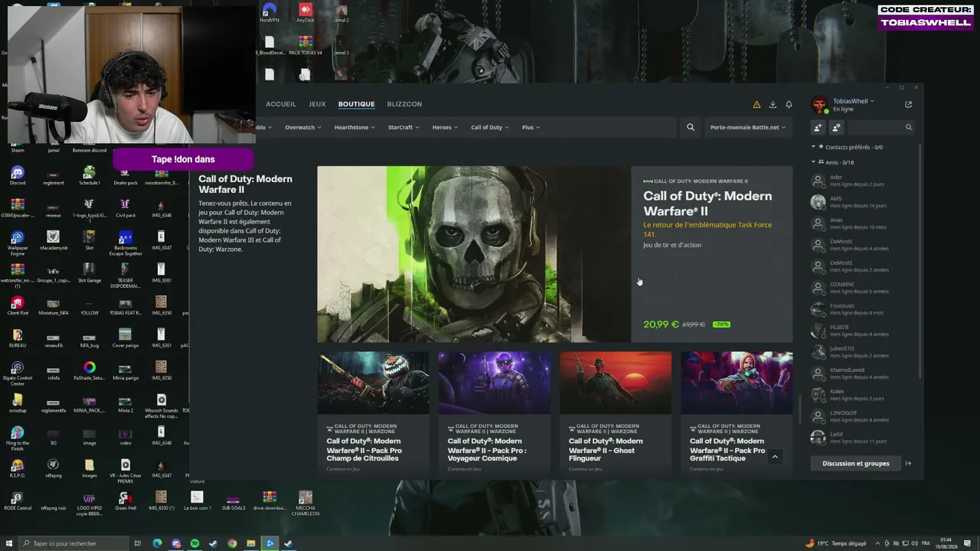Open the Heroes shop dropdown

(x=445, y=127)
